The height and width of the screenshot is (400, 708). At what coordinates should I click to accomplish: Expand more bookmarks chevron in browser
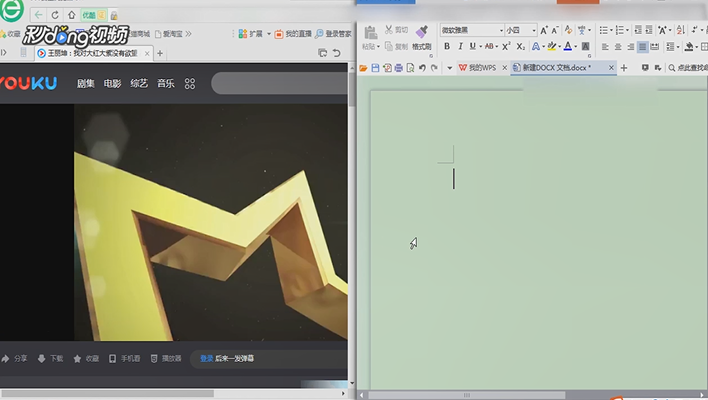pos(188,33)
